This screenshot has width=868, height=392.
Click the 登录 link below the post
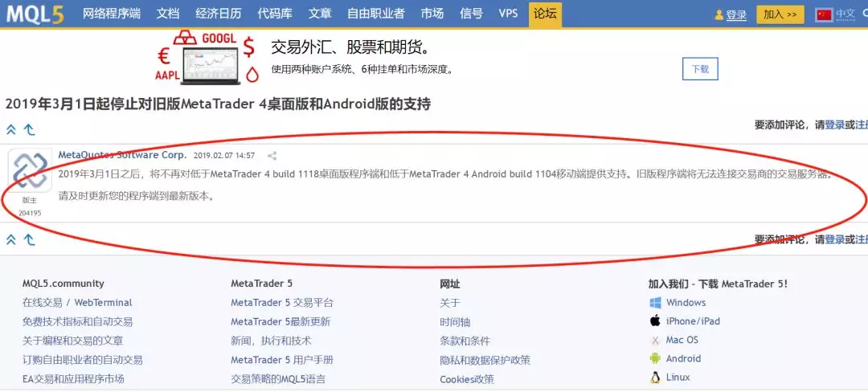pos(835,239)
